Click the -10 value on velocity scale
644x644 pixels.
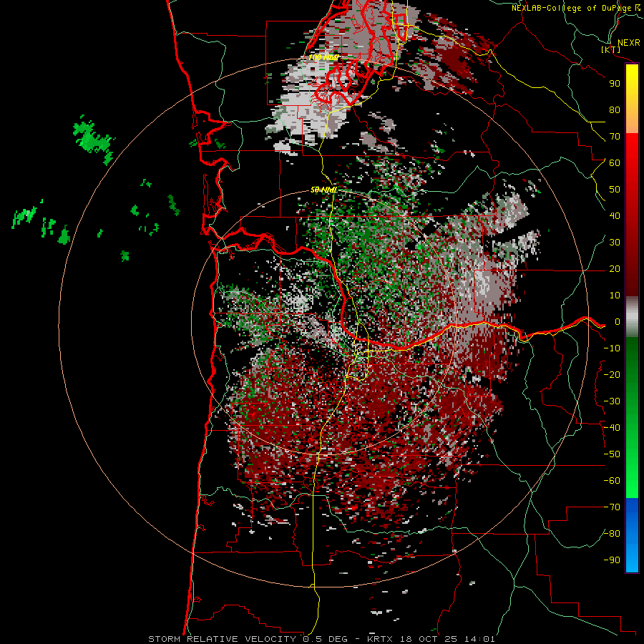[x=612, y=348]
